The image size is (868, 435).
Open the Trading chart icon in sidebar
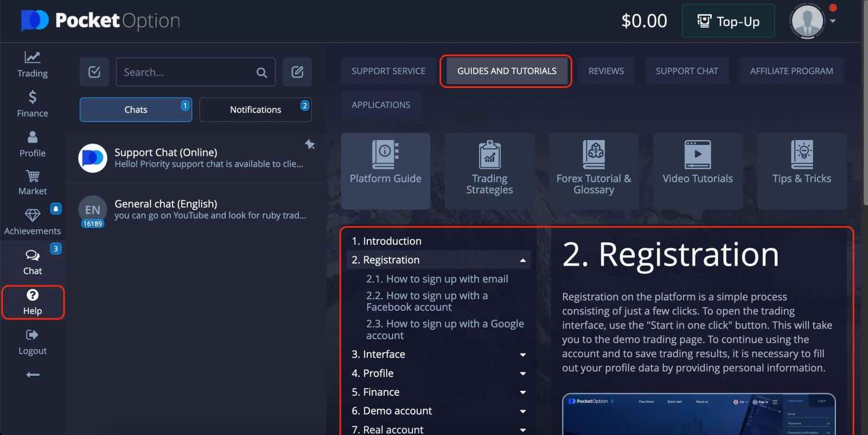click(32, 58)
